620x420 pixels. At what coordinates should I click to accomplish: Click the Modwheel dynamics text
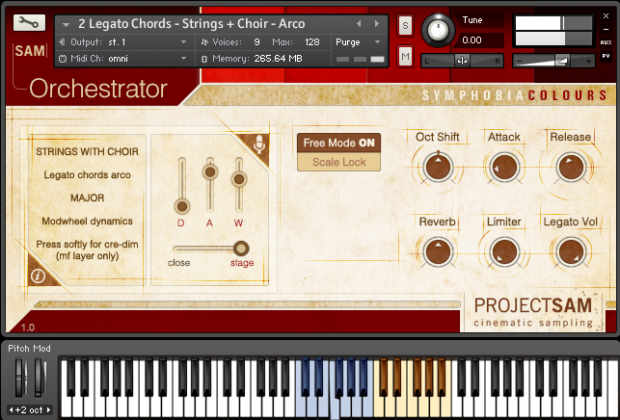pyautogui.click(x=87, y=221)
